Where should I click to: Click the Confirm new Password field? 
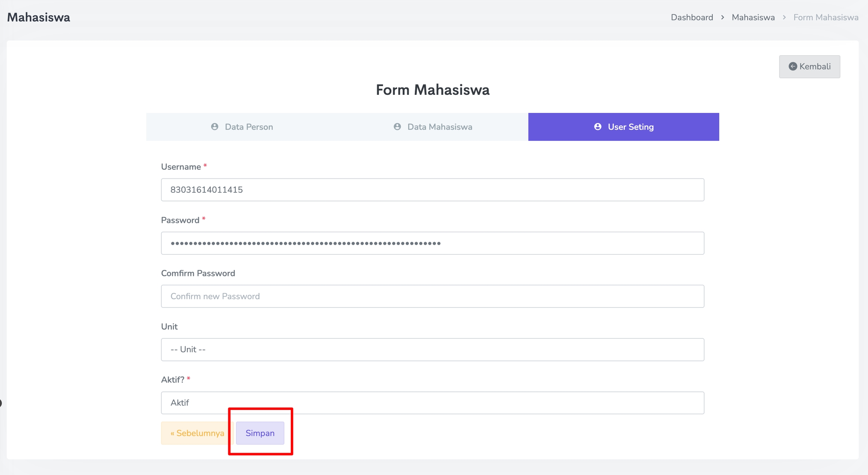432,296
